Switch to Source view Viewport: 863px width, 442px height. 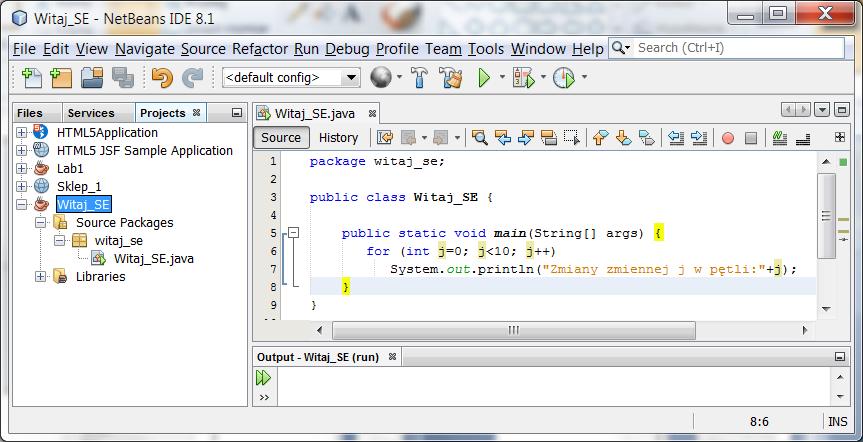click(281, 138)
